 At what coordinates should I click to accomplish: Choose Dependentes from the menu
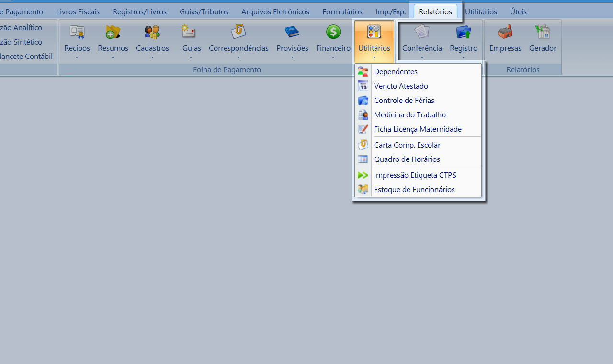(x=396, y=72)
